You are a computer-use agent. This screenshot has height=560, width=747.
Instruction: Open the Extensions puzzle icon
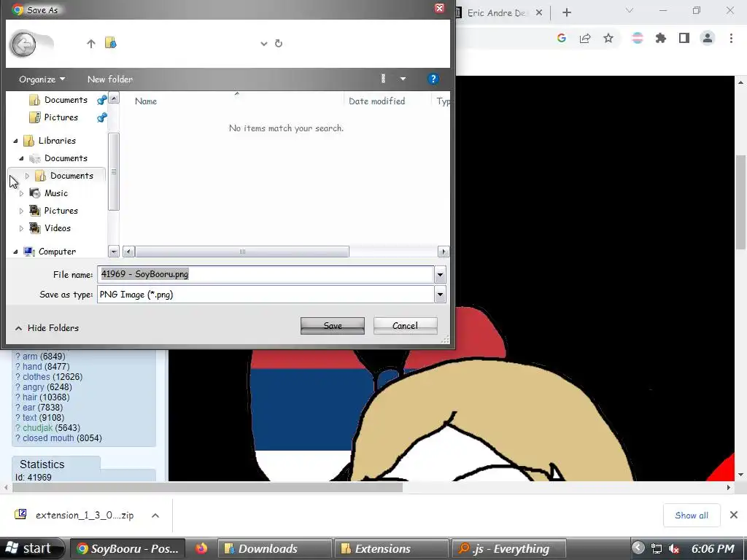(661, 38)
